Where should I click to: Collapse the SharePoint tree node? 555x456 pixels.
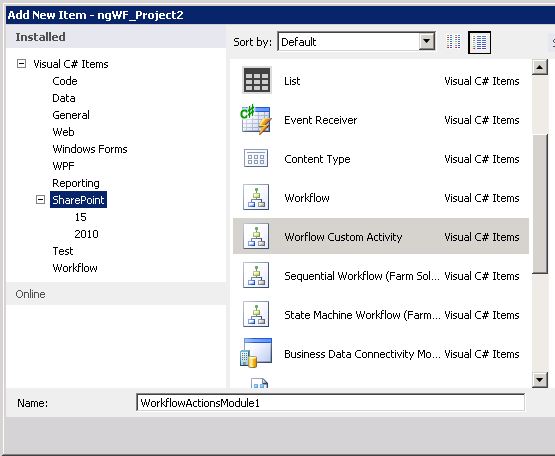(41, 200)
